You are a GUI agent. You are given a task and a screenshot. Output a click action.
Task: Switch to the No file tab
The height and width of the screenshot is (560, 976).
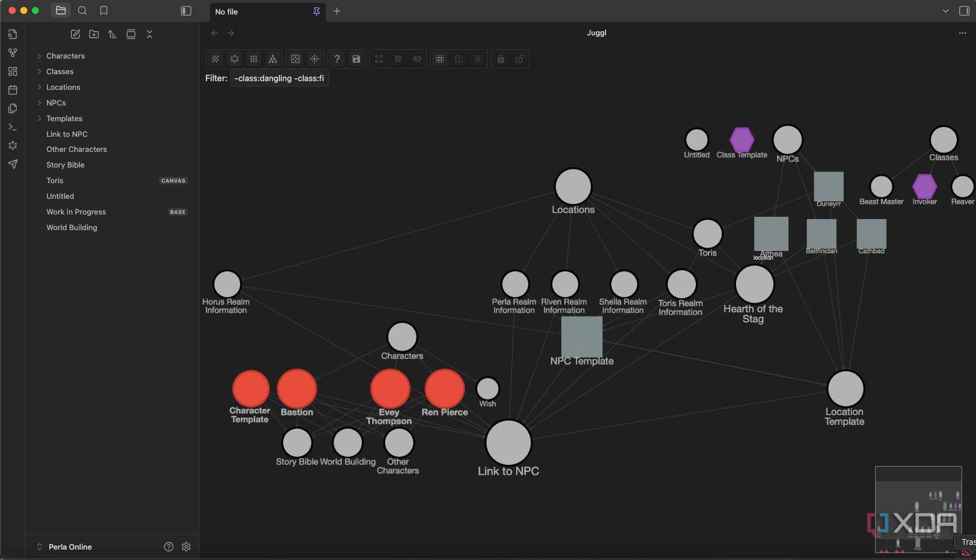click(267, 12)
